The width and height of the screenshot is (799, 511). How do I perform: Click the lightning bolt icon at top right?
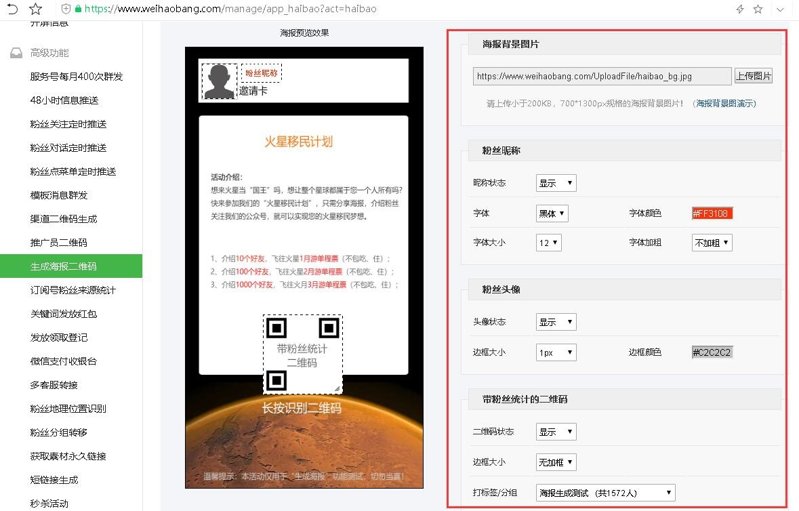(740, 9)
